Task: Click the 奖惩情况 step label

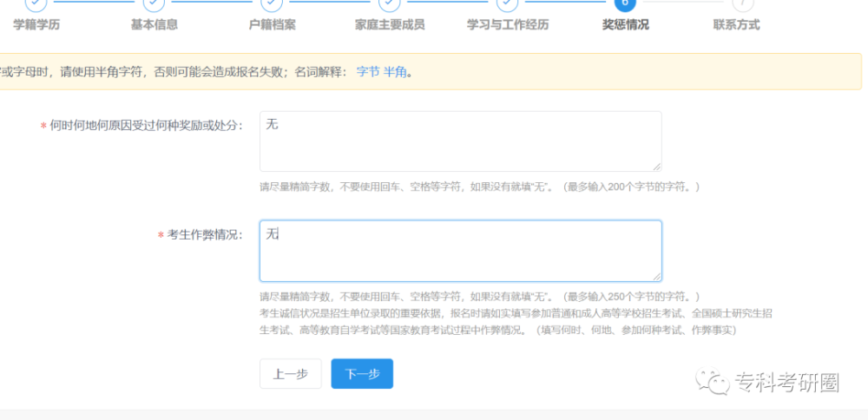Action: (x=626, y=25)
